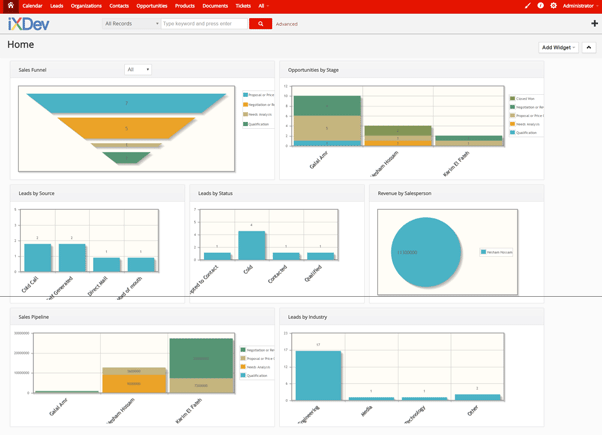Click the Qualified bar in Leads by Status
Image resolution: width=602 pixels, height=435 pixels.
(321, 256)
